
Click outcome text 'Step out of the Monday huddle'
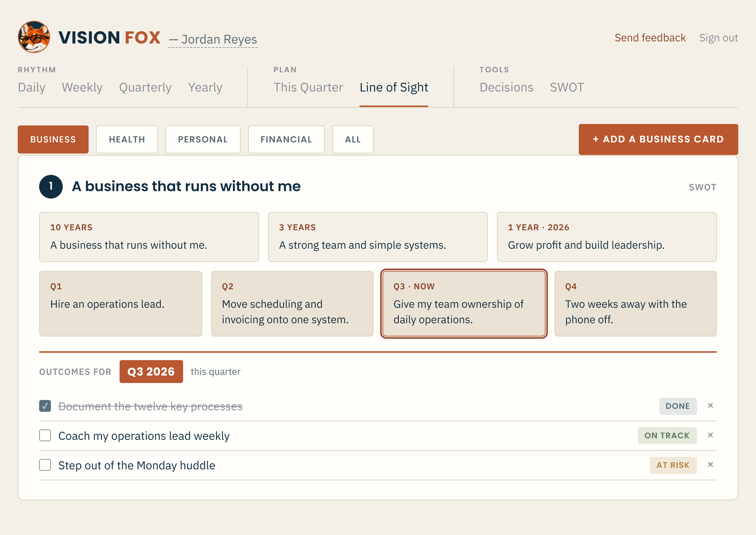pos(137,465)
